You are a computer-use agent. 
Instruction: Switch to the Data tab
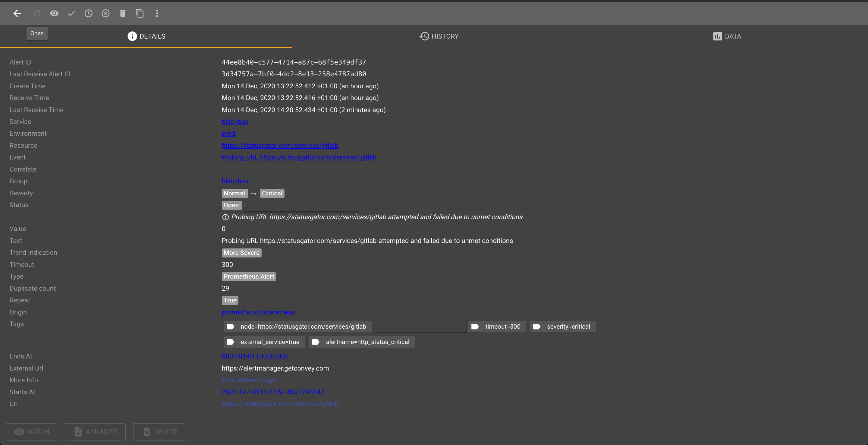point(727,36)
